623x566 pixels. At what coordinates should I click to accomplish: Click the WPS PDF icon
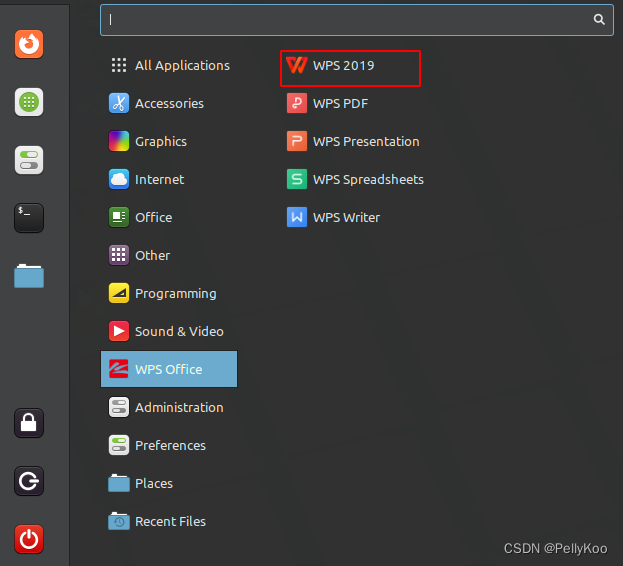[x=297, y=103]
